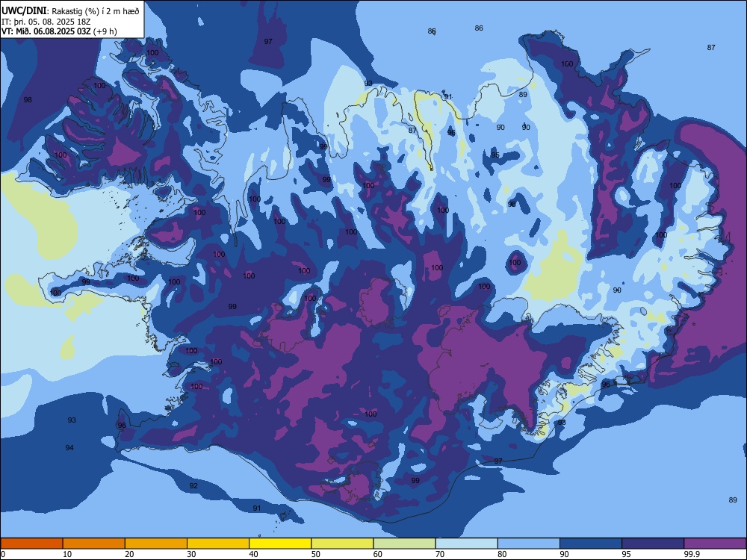Click the light green 60-70 legend swatch
This screenshot has height=560, width=747.
(x=404, y=544)
